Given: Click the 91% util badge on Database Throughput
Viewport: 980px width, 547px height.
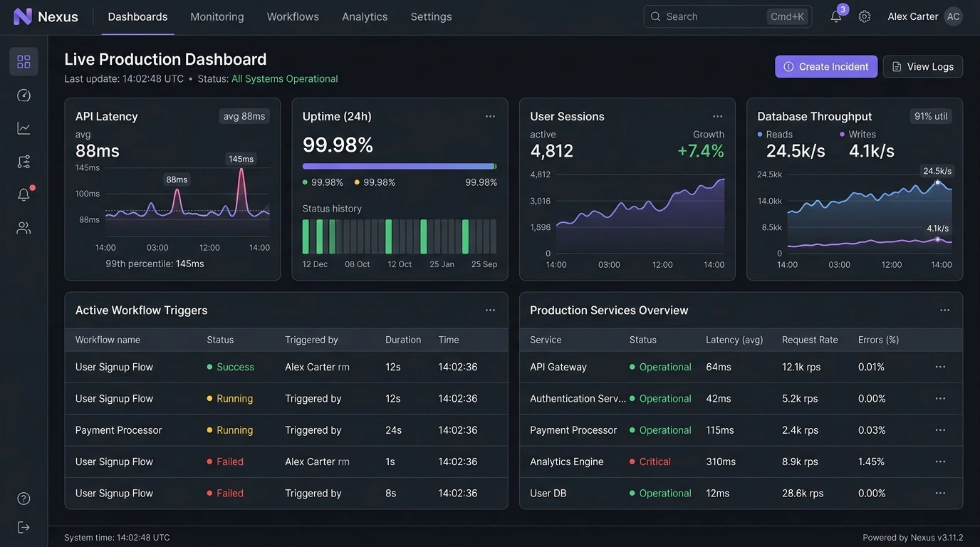Looking at the screenshot, I should click(x=931, y=116).
